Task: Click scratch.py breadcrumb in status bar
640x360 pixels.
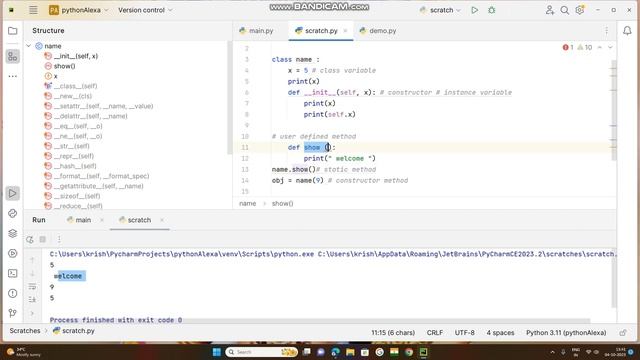Action: (74, 331)
